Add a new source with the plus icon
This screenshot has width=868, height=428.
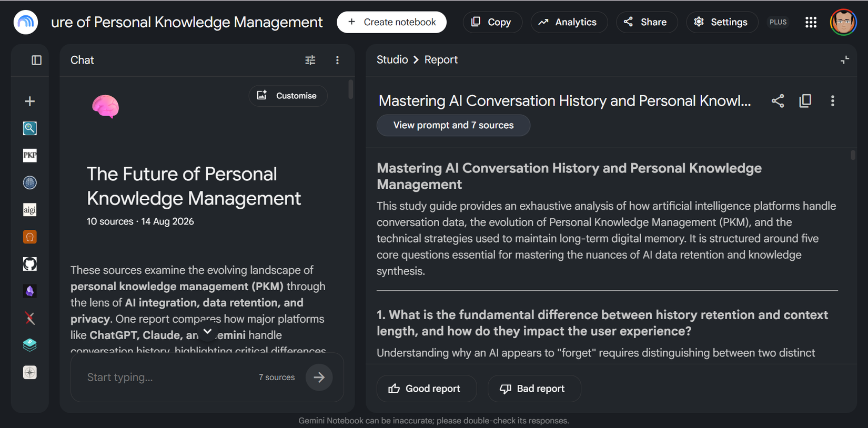tap(30, 101)
